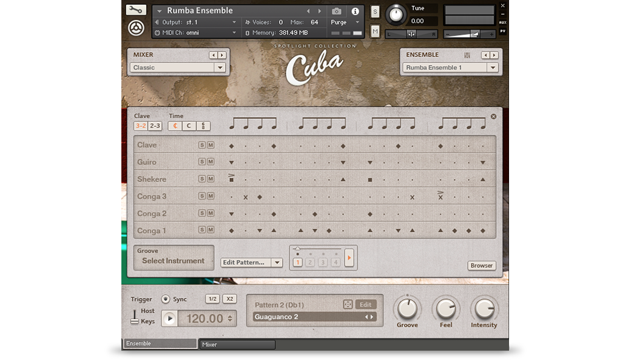Switch to the Ensemble tab
Screen dimensions: 631x364
160,343
